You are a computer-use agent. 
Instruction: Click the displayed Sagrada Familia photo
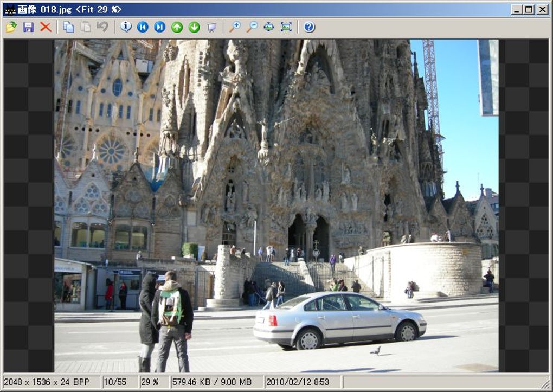pyautogui.click(x=276, y=205)
